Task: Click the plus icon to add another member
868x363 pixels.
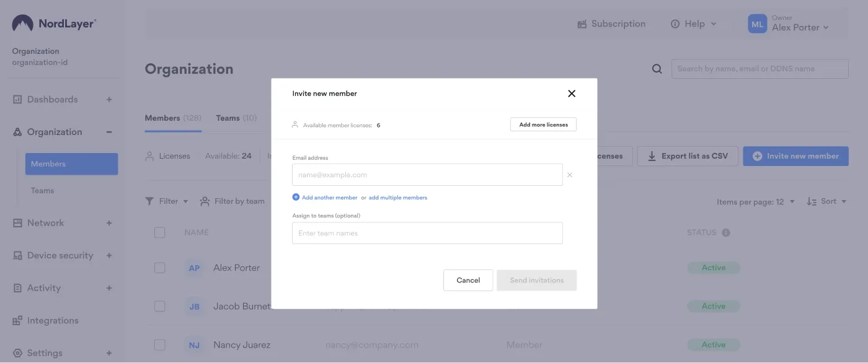Action: (296, 198)
